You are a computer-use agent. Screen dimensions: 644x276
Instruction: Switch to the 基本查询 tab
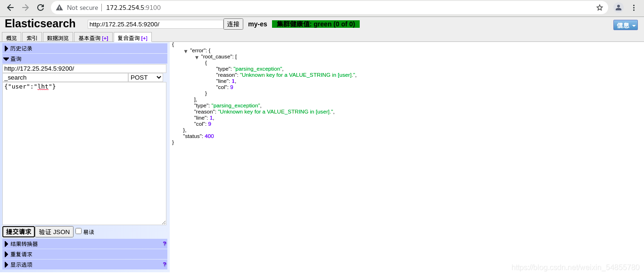pyautogui.click(x=93, y=38)
